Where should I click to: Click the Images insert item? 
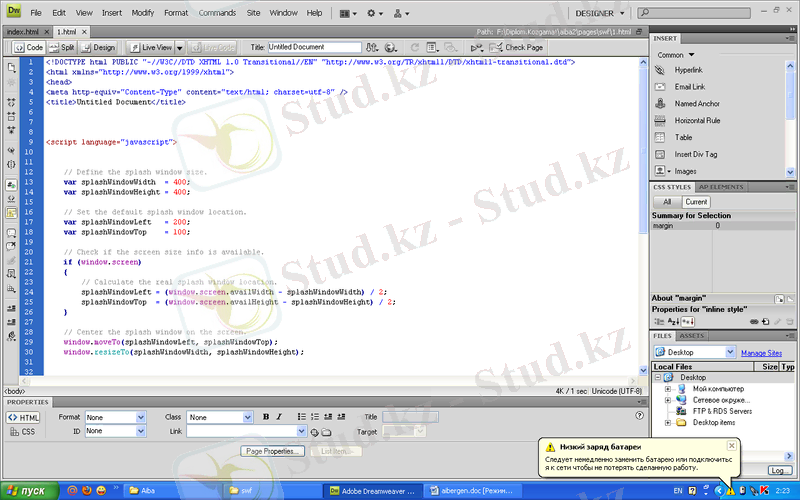[x=675, y=171]
